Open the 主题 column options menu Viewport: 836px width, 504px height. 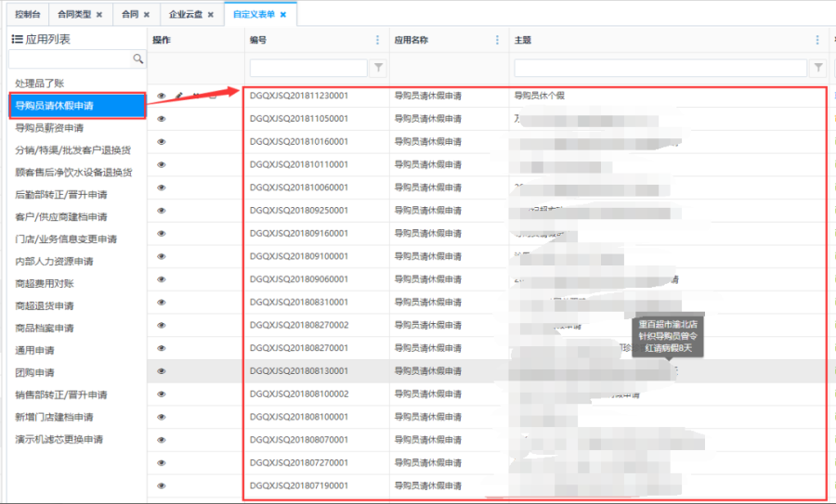pyautogui.click(x=817, y=40)
